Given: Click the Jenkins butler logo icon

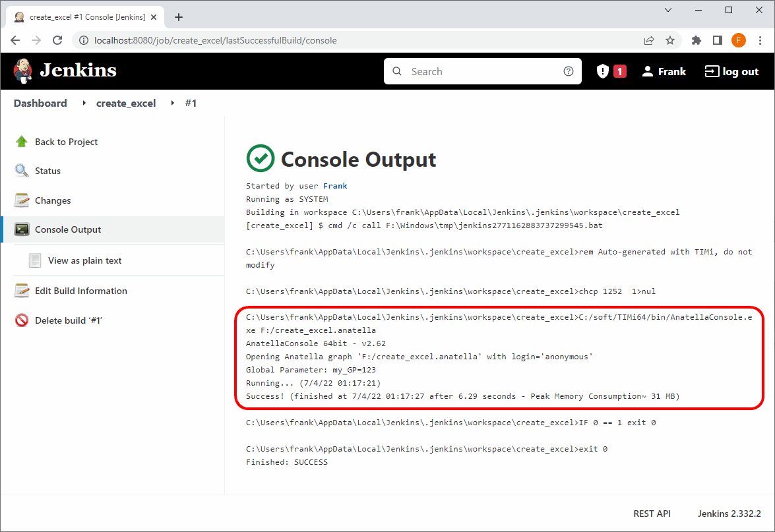Looking at the screenshot, I should coord(22,71).
